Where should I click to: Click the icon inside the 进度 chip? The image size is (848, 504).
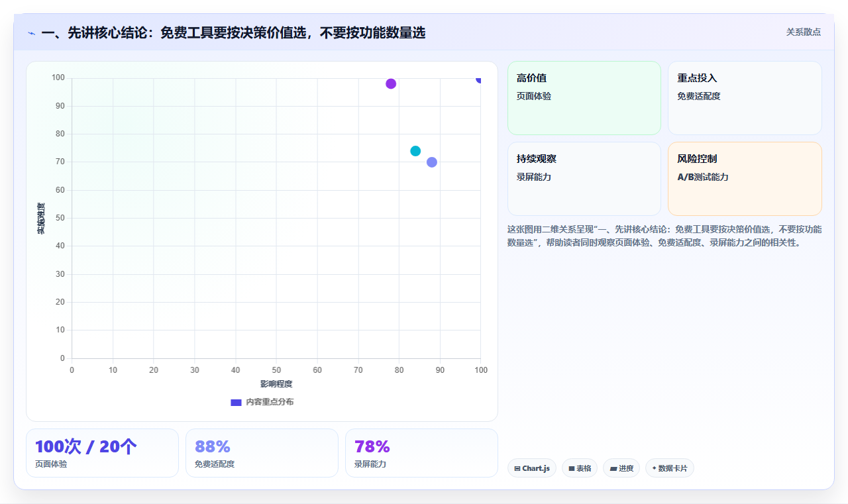pos(613,469)
